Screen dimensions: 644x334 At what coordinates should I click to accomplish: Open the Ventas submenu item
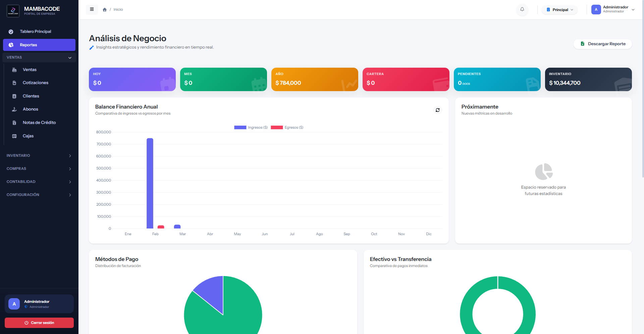[40, 70]
